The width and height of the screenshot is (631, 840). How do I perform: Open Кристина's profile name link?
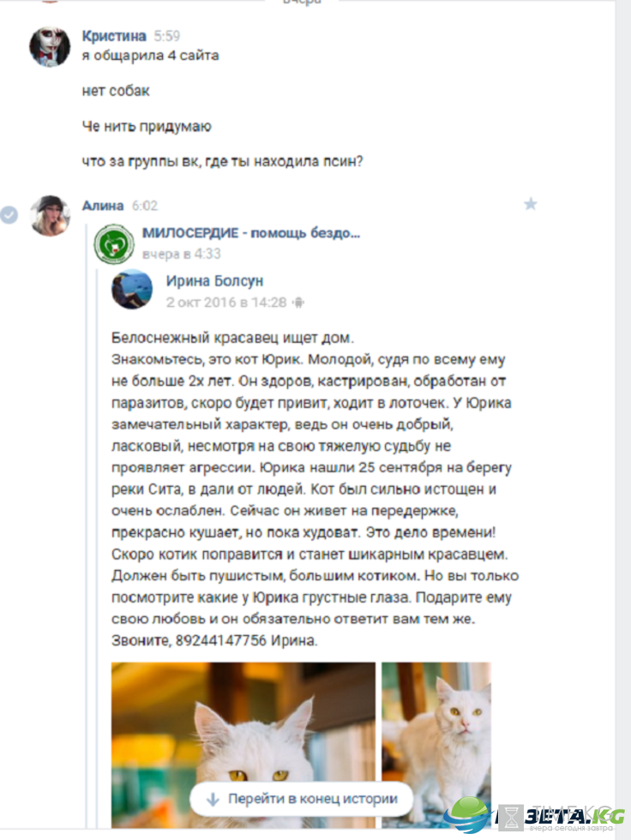pyautogui.click(x=113, y=36)
